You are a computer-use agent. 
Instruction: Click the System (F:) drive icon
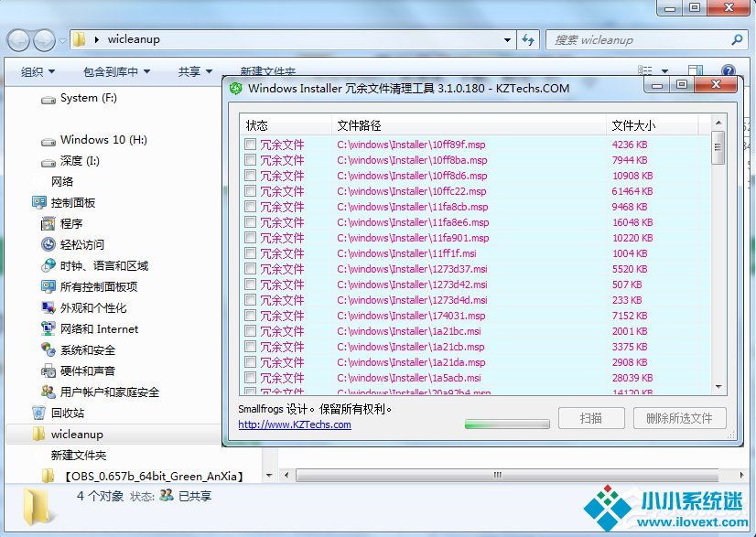point(49,100)
